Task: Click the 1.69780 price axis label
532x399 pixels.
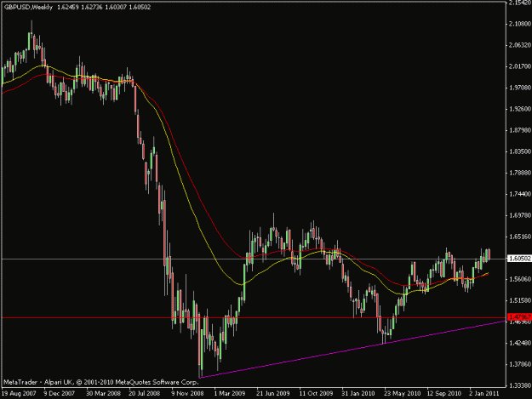Action: pyautogui.click(x=520, y=215)
